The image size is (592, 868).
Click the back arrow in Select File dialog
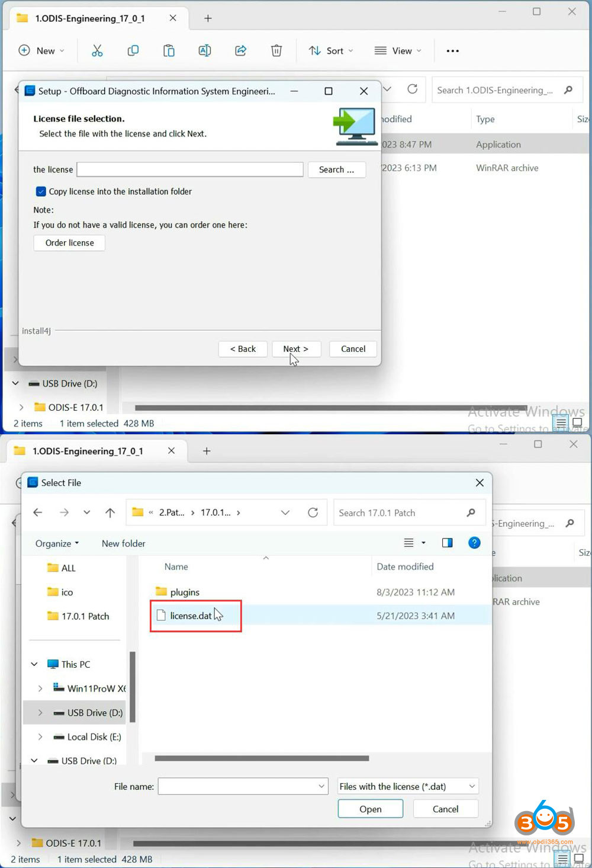click(37, 512)
